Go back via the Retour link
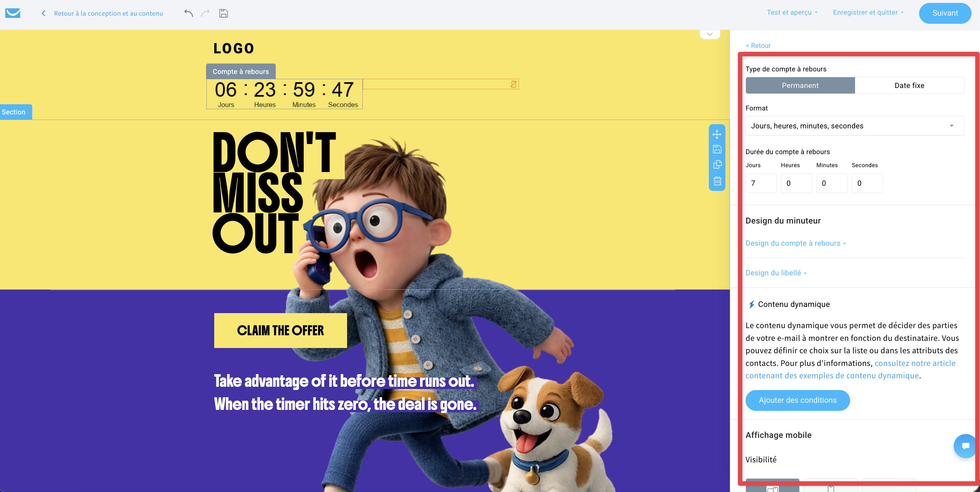This screenshot has width=980, height=492. (x=758, y=46)
